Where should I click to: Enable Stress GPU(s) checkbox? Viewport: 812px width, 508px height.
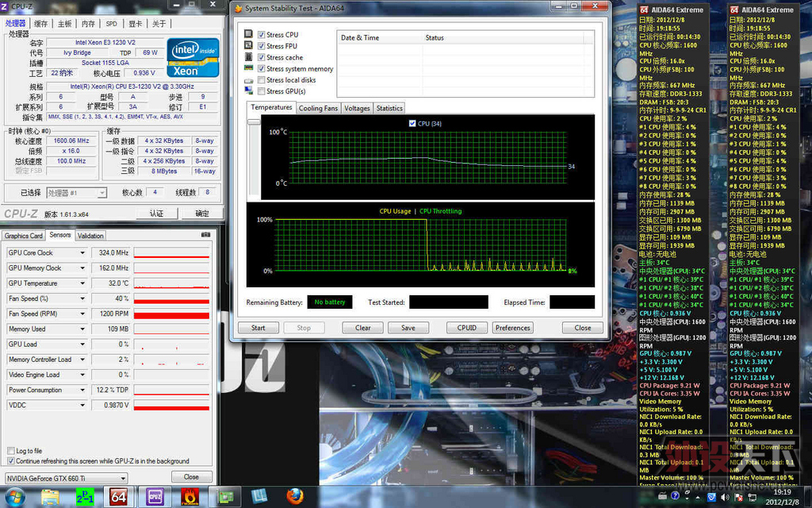(262, 91)
